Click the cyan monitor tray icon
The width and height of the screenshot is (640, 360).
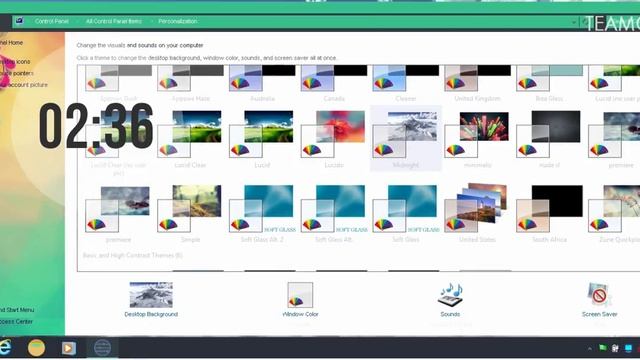pos(629,348)
